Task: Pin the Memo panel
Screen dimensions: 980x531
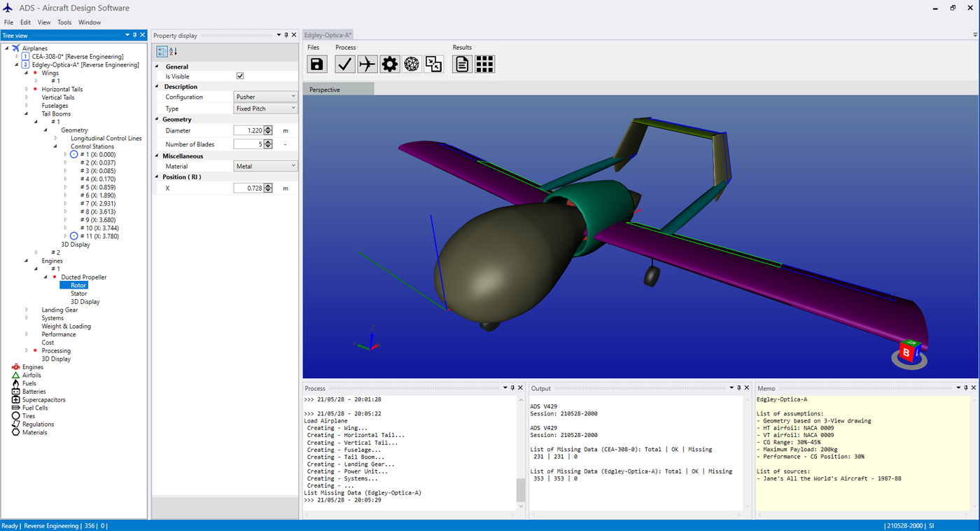Action: 966,388
